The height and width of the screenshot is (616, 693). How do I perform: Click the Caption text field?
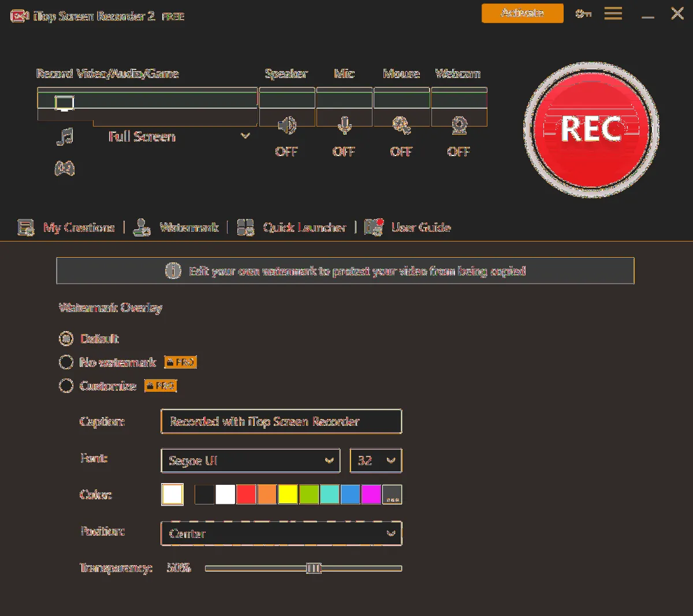[281, 421]
